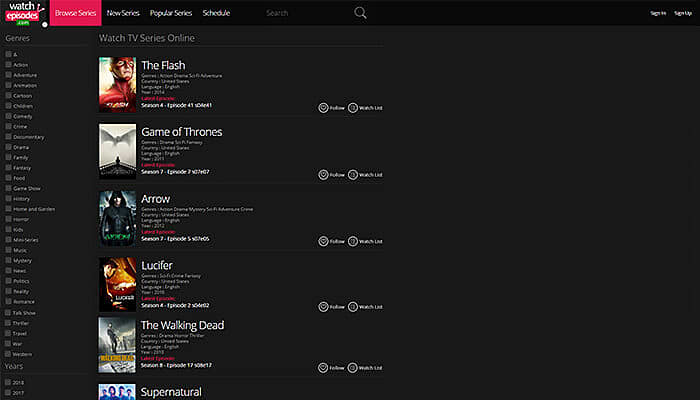Open Game of Thrones series title
700x400 pixels.
click(182, 132)
